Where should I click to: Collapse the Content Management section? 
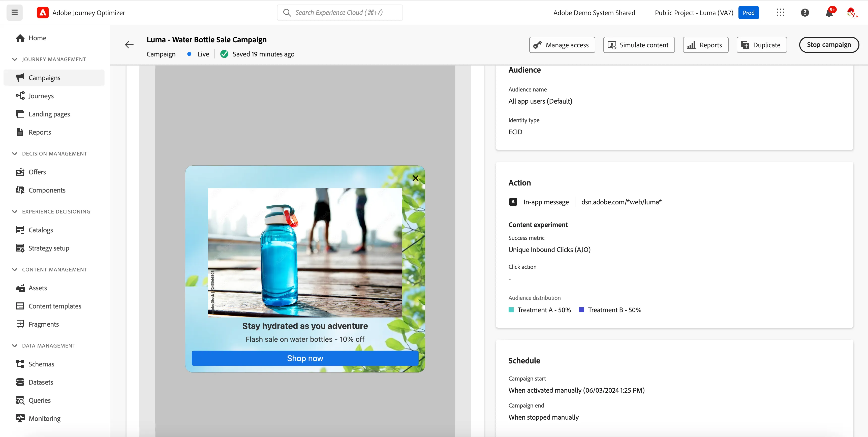coord(14,270)
